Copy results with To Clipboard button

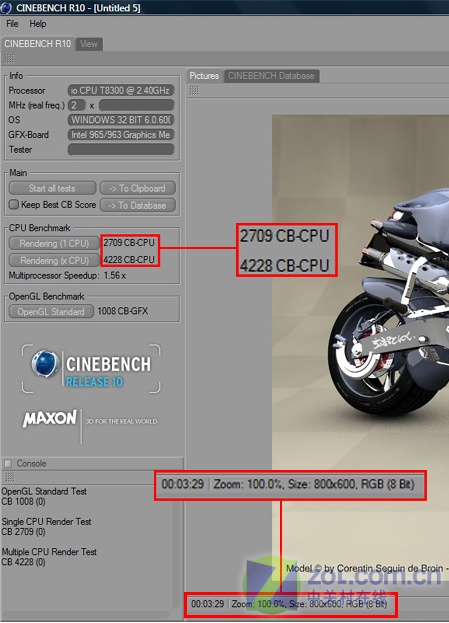click(138, 188)
